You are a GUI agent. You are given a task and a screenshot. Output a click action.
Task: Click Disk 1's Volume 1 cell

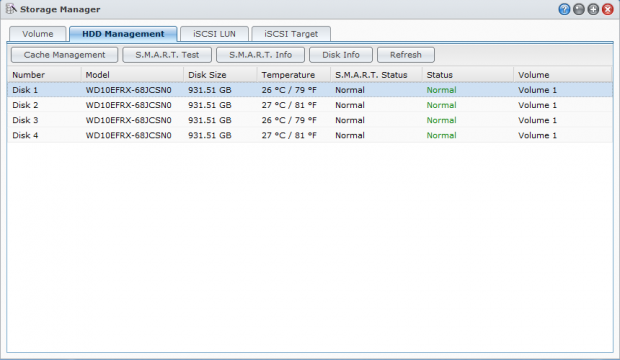tap(537, 90)
